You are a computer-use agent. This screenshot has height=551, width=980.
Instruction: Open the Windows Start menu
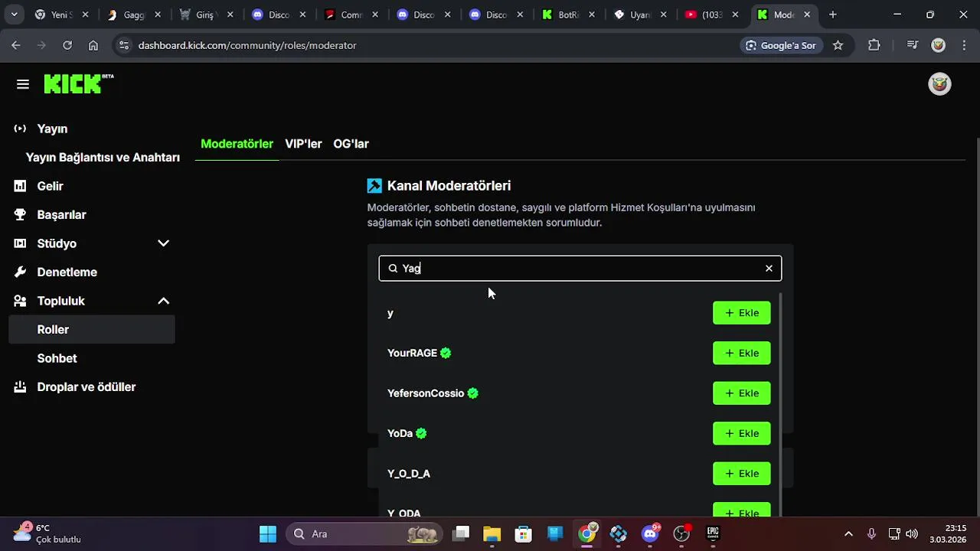(x=268, y=533)
